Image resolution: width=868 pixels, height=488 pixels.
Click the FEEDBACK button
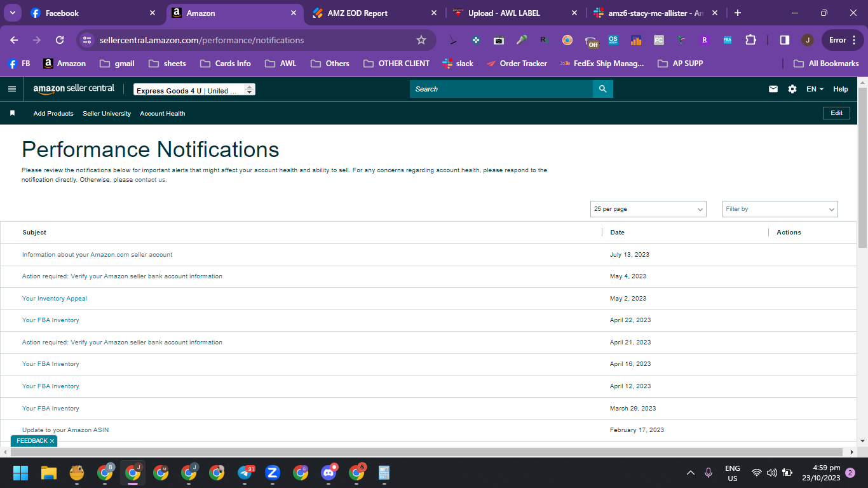[32, 441]
